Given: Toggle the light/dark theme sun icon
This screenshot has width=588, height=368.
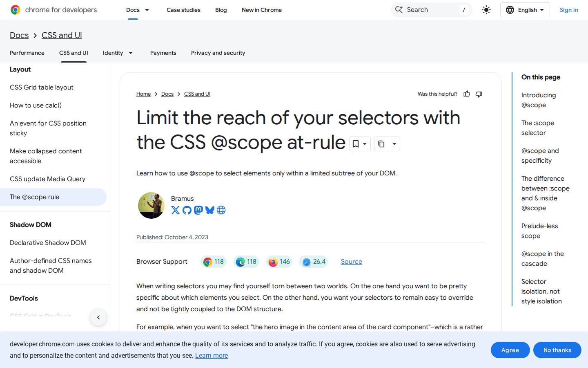Looking at the screenshot, I should pyautogui.click(x=486, y=10).
